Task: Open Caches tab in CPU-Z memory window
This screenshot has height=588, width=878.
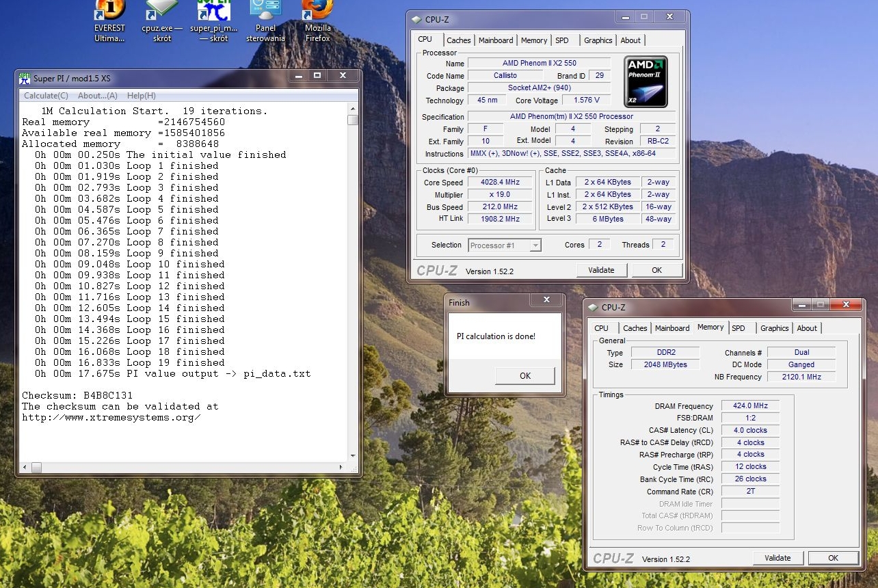Action: point(635,328)
